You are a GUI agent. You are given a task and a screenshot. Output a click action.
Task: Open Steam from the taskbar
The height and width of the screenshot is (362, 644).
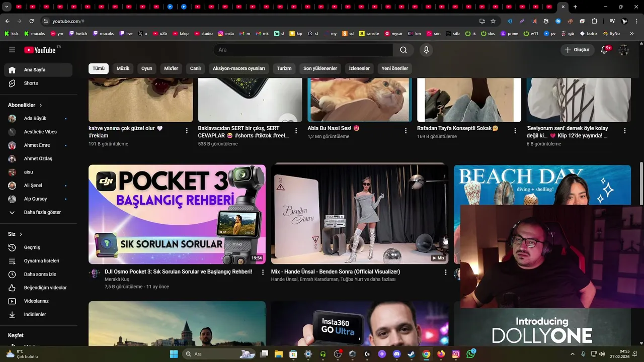pyautogui.click(x=411, y=354)
